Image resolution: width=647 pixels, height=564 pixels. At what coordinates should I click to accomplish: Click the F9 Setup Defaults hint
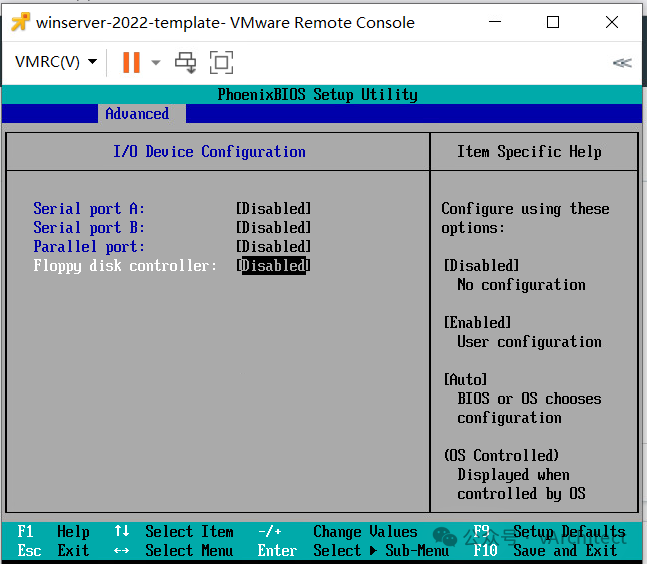[x=549, y=531]
